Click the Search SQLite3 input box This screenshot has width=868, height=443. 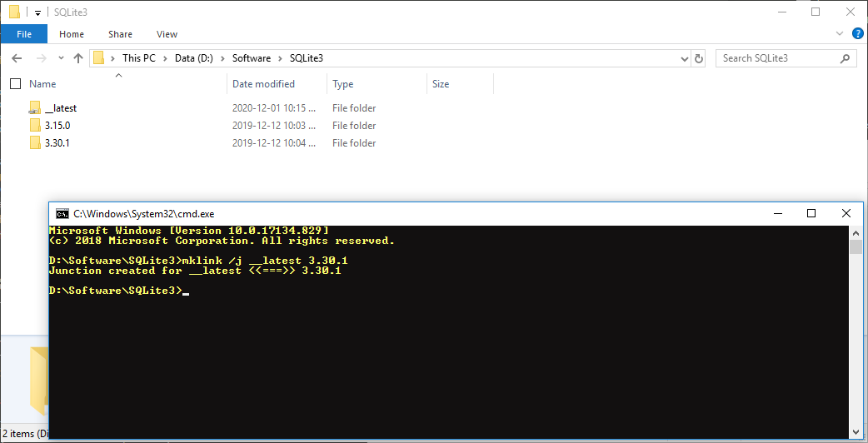tap(786, 58)
